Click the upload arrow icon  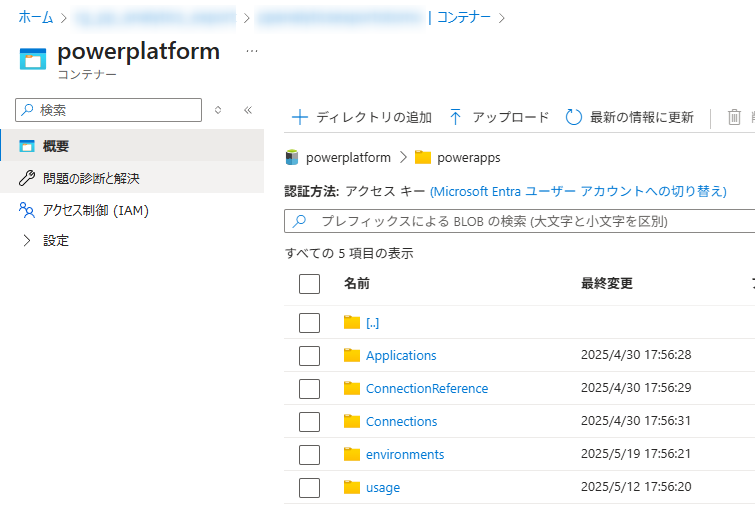click(x=456, y=117)
